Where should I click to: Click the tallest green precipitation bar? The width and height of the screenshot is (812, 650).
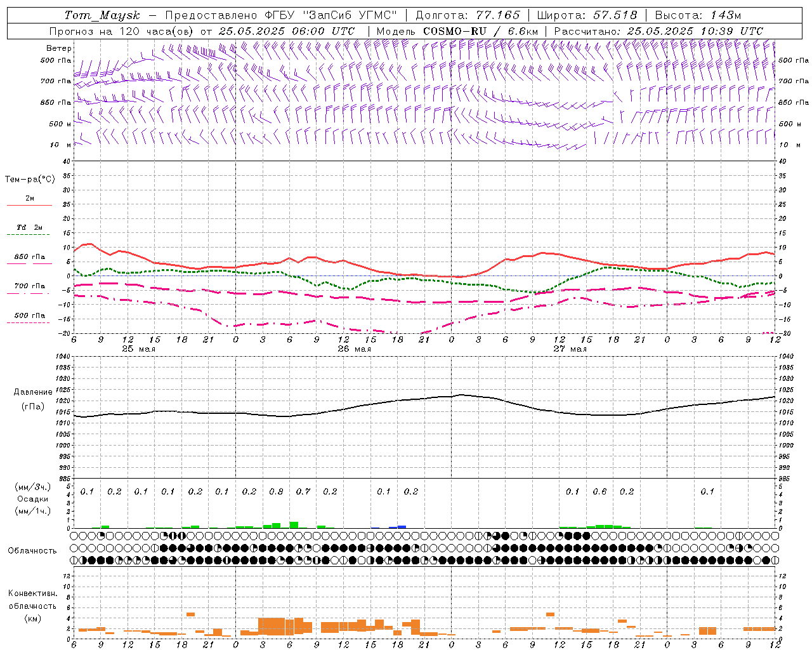294,525
